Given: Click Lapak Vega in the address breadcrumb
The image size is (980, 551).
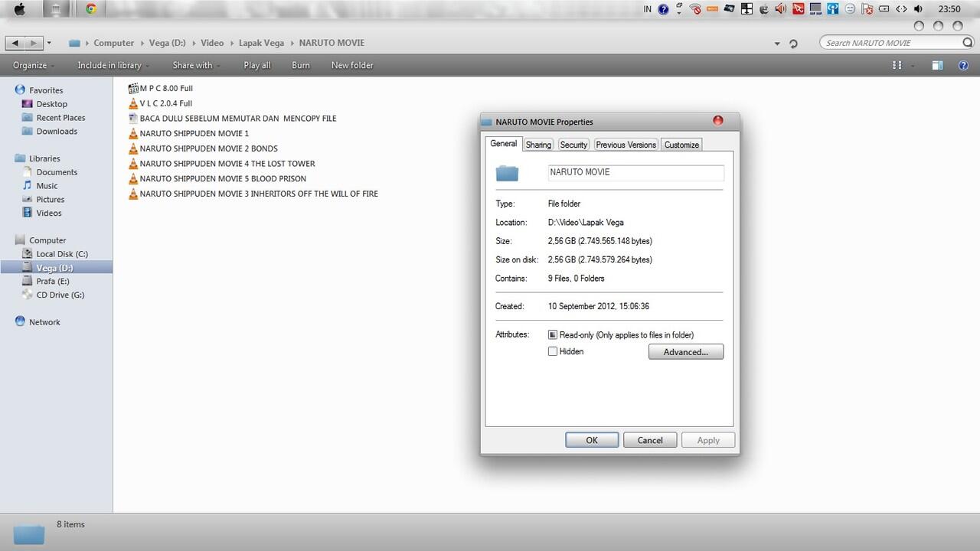Looking at the screenshot, I should click(x=261, y=43).
